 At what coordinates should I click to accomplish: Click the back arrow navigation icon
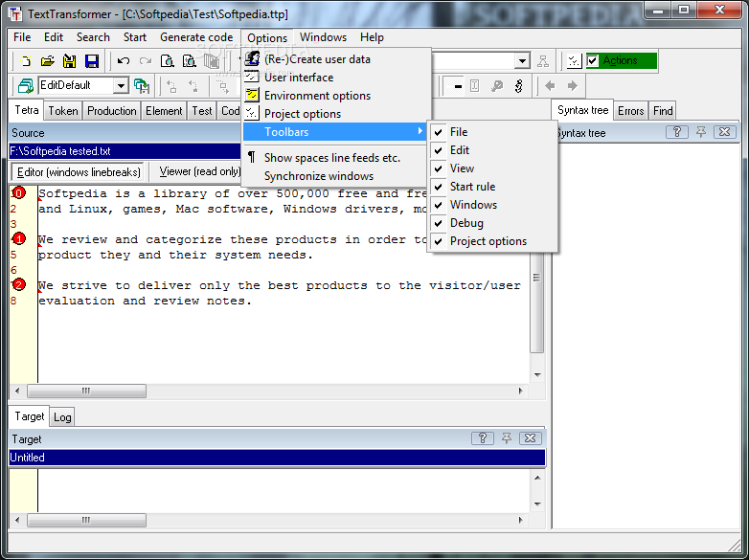[x=550, y=86]
